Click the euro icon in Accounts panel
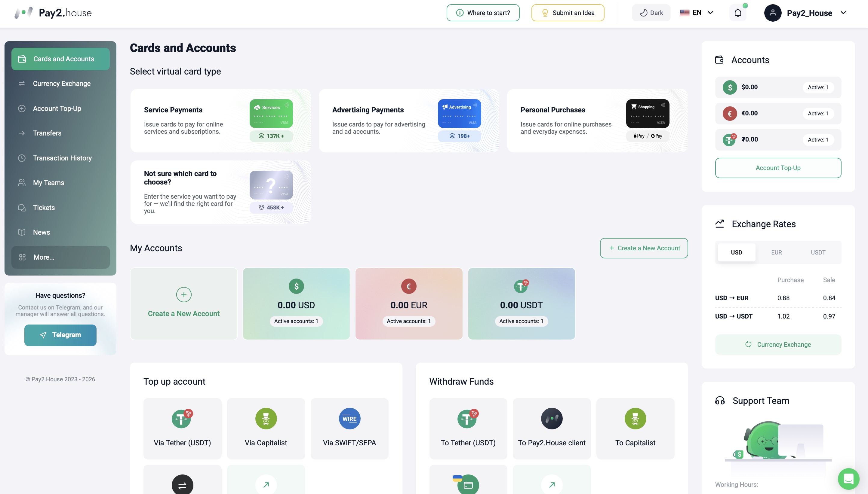 coord(729,113)
